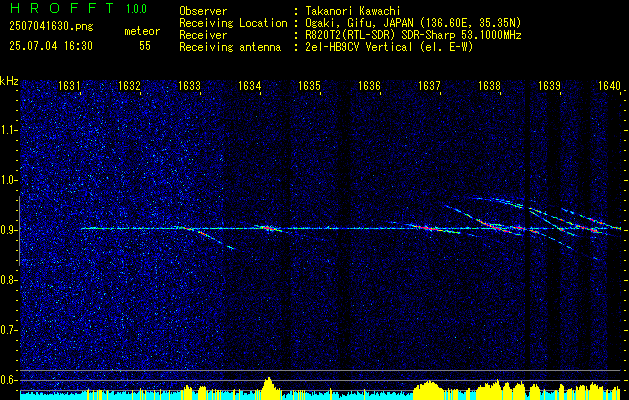Click the observer name Takanori Kawachi
The height and width of the screenshot is (400, 629).
click(x=351, y=11)
